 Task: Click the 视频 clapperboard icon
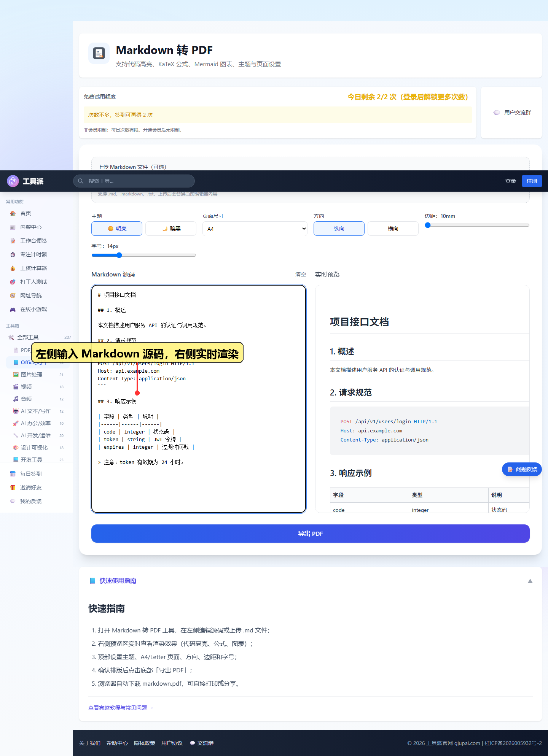[16, 387]
